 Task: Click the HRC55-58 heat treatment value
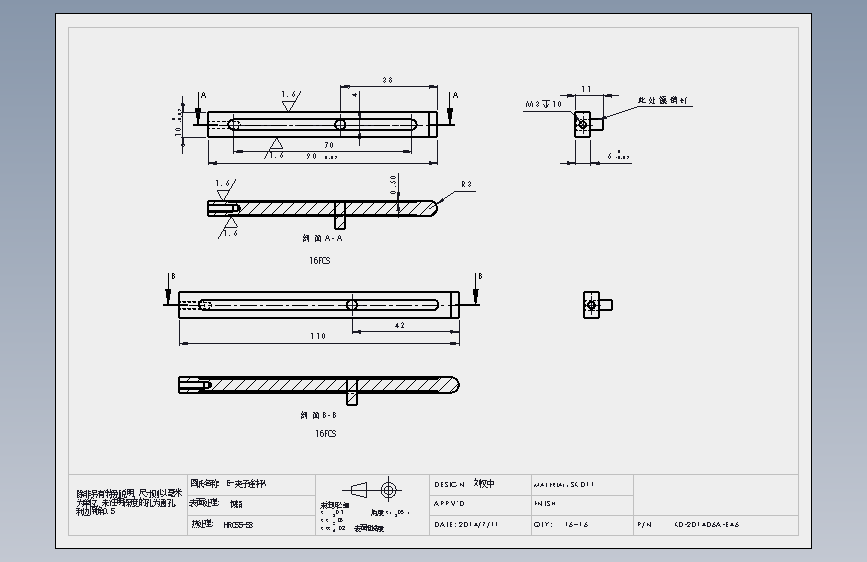[238, 525]
